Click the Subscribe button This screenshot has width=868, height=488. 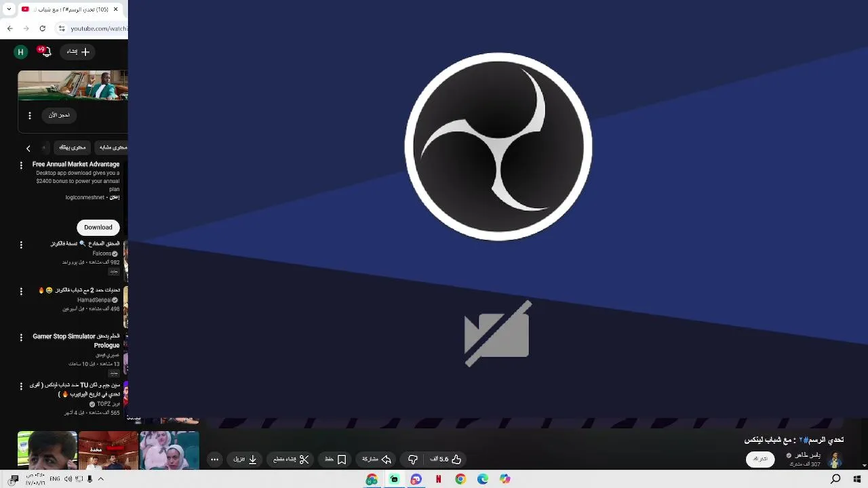(x=760, y=459)
